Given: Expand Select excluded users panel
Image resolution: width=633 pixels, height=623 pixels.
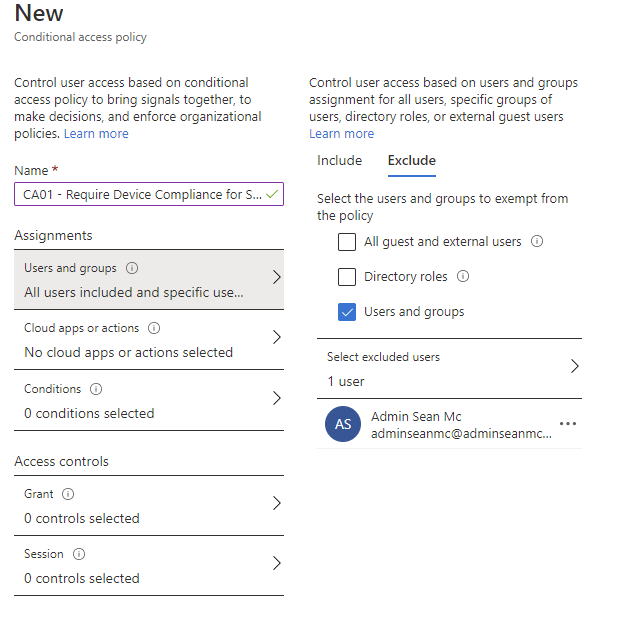Looking at the screenshot, I should (574, 366).
